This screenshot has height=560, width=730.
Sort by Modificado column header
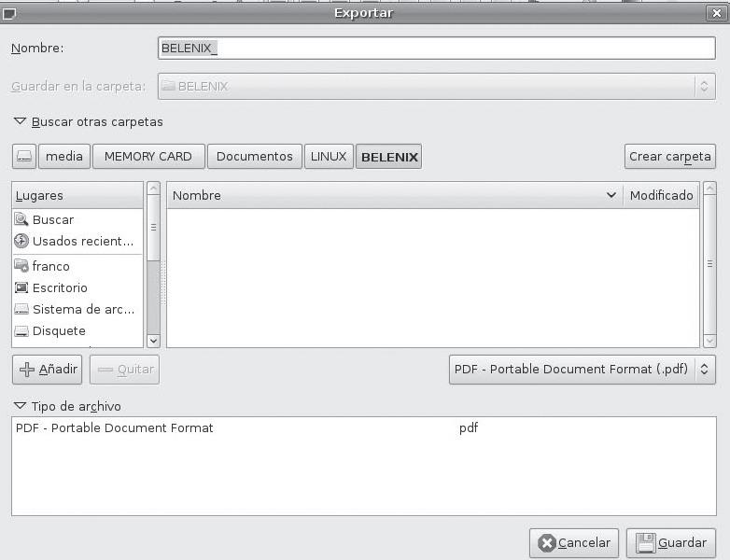coord(661,195)
